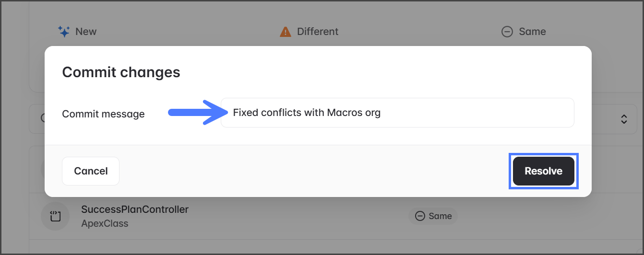This screenshot has height=255, width=644.
Task: Open the SuccessPlanController row
Action: [x=135, y=209]
